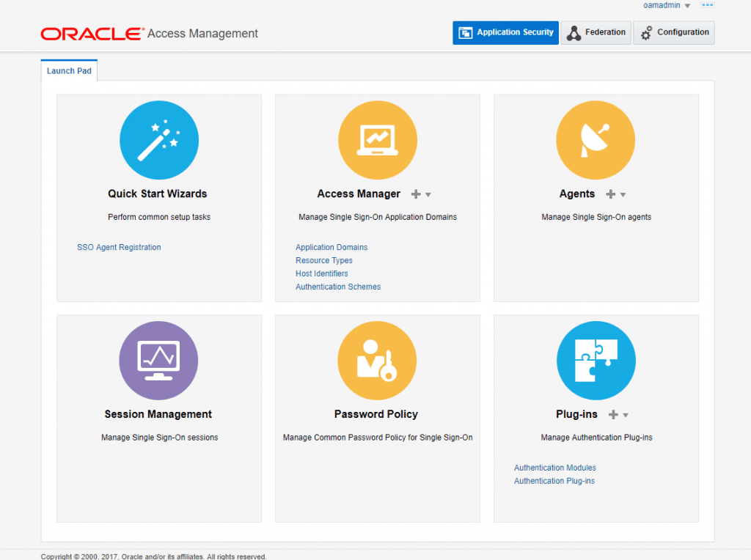
Task: Click the Access Manager laptop icon
Action: 377,140
